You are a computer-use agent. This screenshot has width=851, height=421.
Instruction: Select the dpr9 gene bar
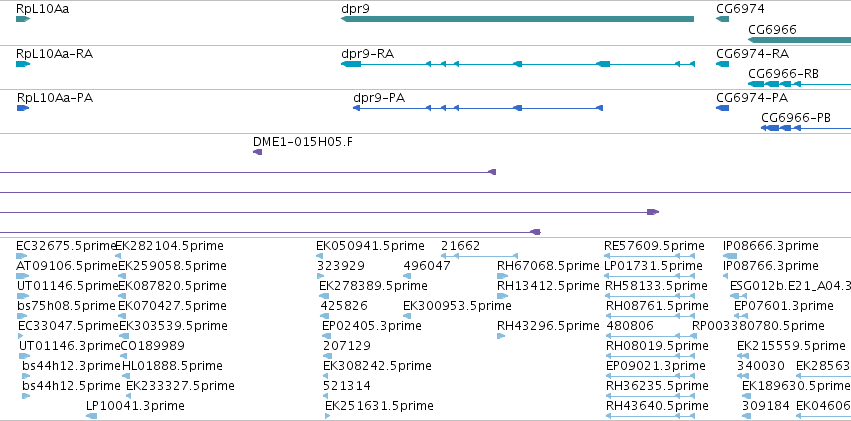[517, 19]
